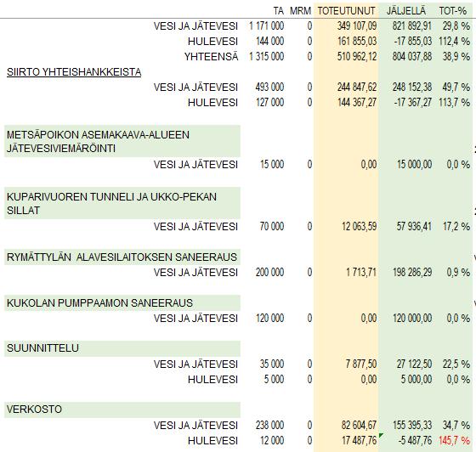Select the 198 286,29 remaining value
The image size is (476, 452).
click(412, 272)
